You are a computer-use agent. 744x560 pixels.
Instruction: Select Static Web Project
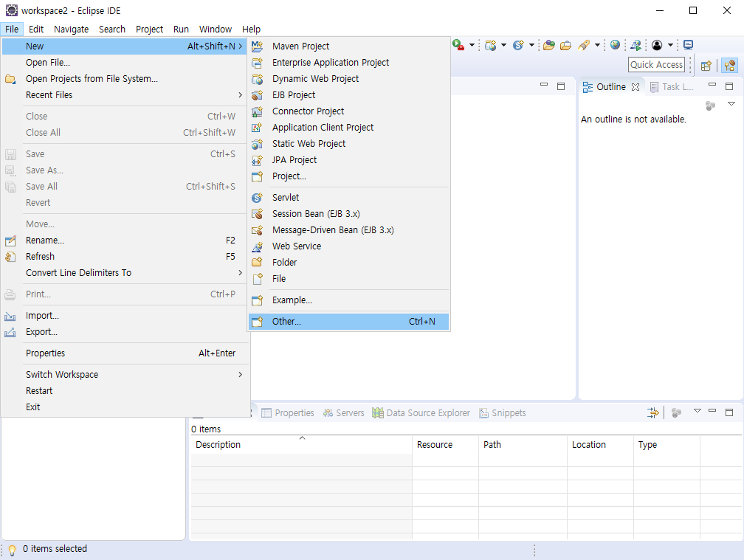coord(348,144)
